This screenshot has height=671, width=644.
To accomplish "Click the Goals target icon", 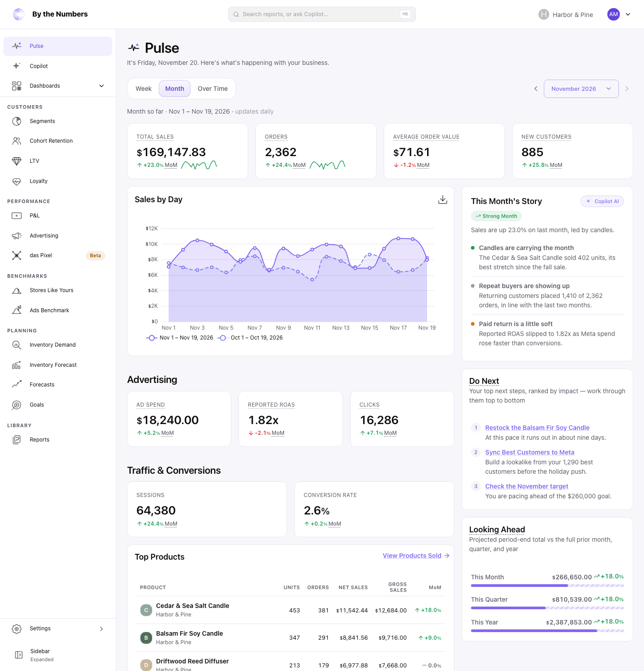I will (x=17, y=405).
